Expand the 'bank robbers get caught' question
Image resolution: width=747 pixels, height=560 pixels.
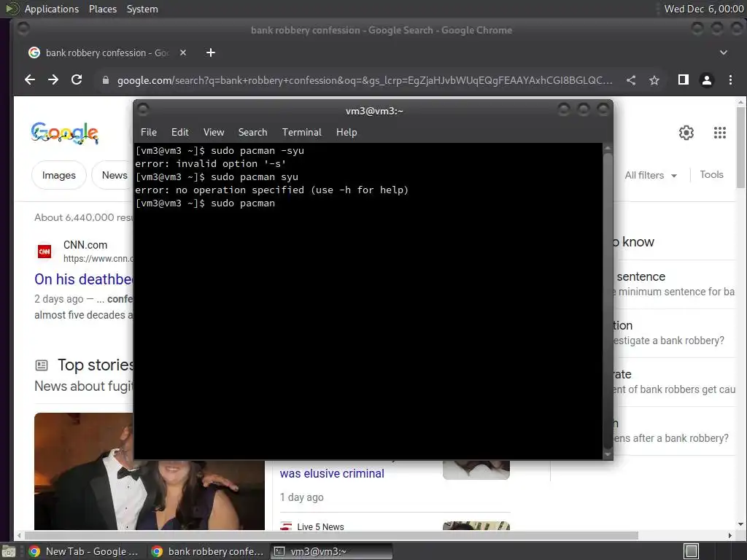pos(675,382)
